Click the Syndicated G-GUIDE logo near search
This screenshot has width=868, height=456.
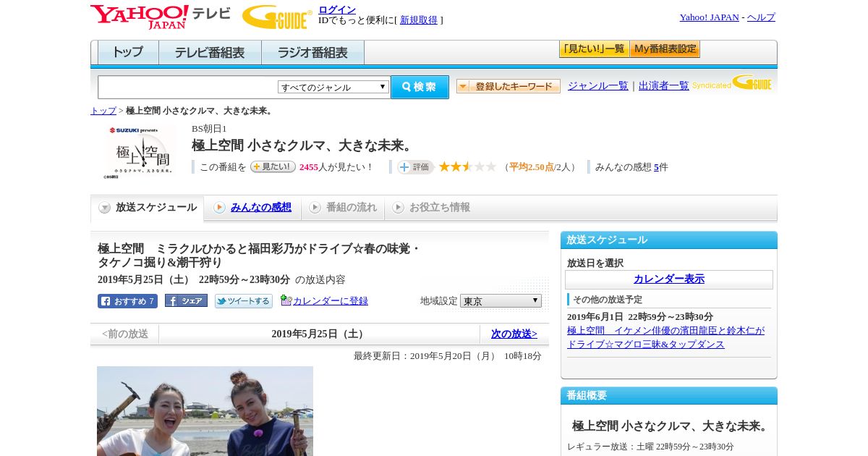731,83
